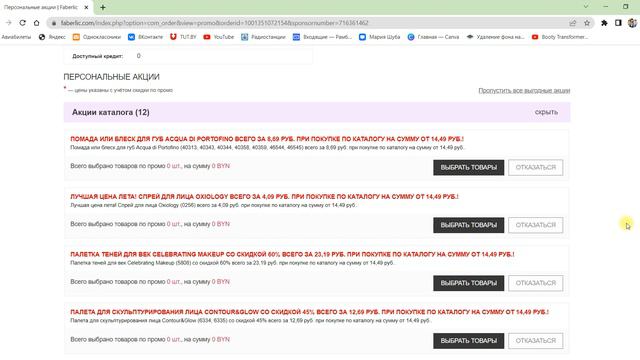This screenshot has width=640, height=360.
Task: Choose products for Acqua di Portofino lipstick promo
Action: [469, 167]
